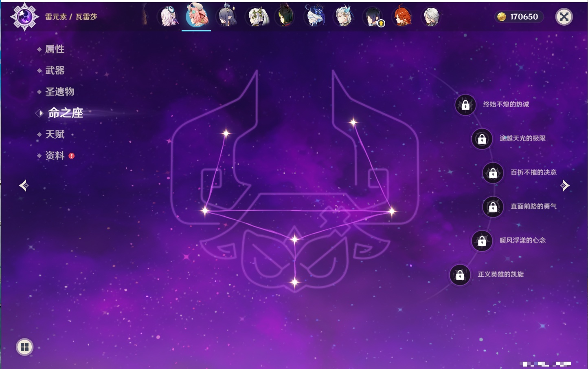Select the dark-haired elf-eared character avatar
Image resolution: width=588 pixels, height=369 pixels.
[x=227, y=16]
